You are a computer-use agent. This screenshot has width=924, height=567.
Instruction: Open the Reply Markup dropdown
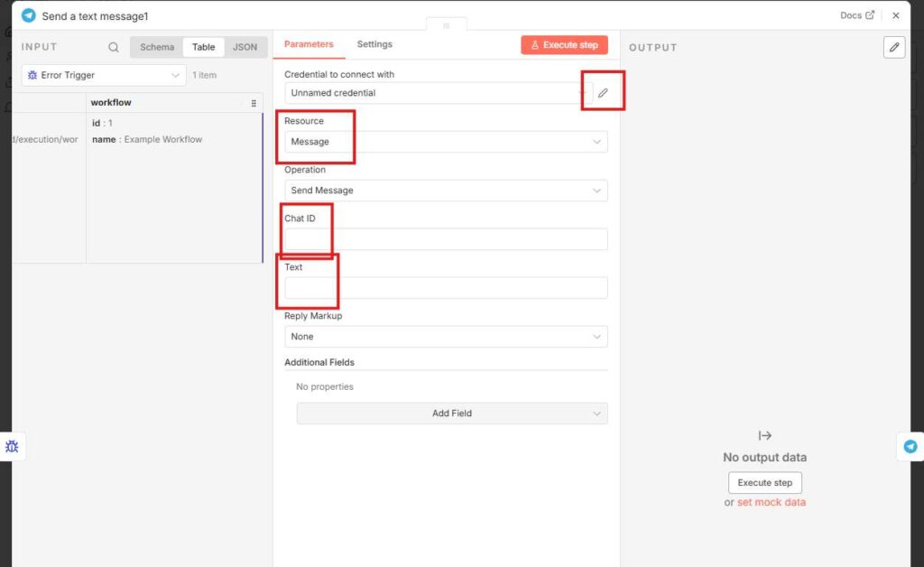click(446, 337)
